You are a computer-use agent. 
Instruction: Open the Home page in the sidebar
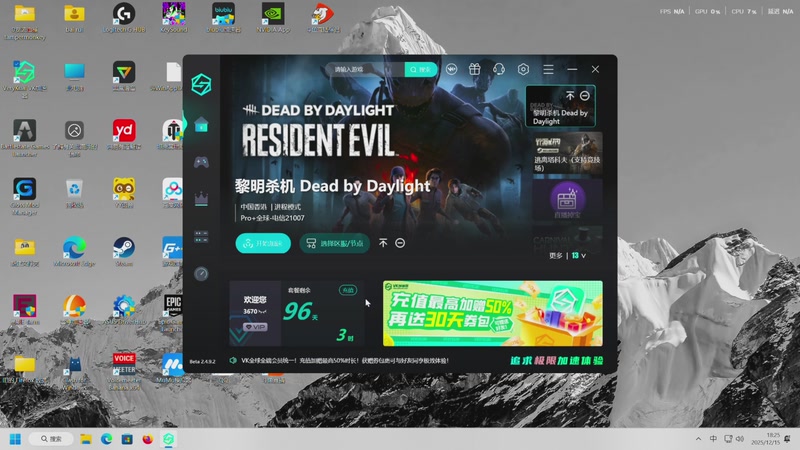click(201, 124)
